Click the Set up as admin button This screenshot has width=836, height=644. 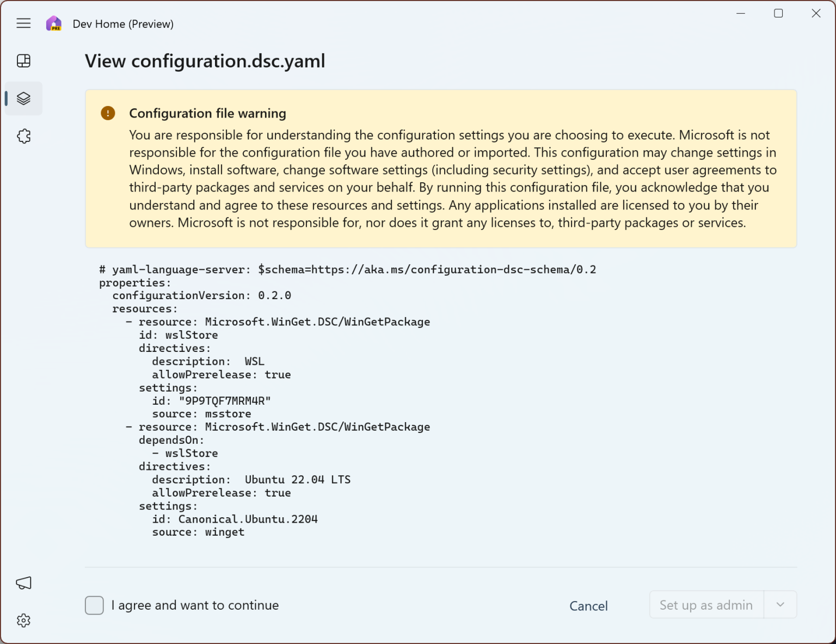click(x=706, y=604)
